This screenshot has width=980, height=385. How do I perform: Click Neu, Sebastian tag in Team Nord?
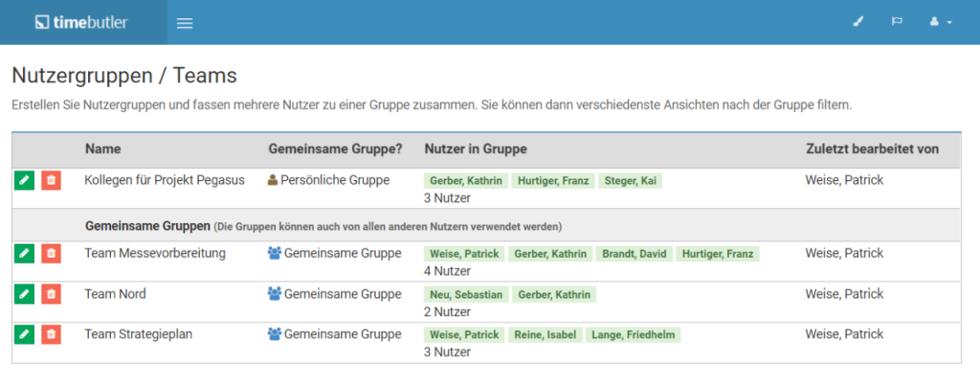(466, 294)
